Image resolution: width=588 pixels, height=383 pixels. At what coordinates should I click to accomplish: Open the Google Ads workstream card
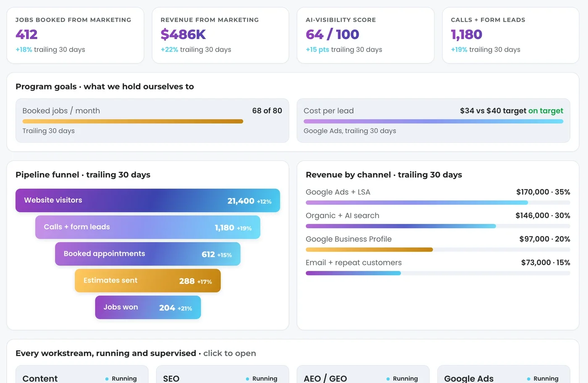point(504,374)
